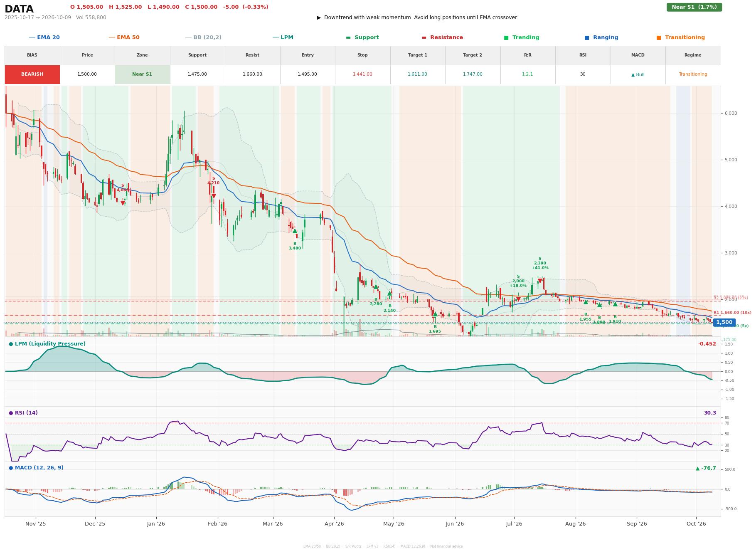
Task: Click the blue 1,500 current price tag
Action: tap(724, 322)
